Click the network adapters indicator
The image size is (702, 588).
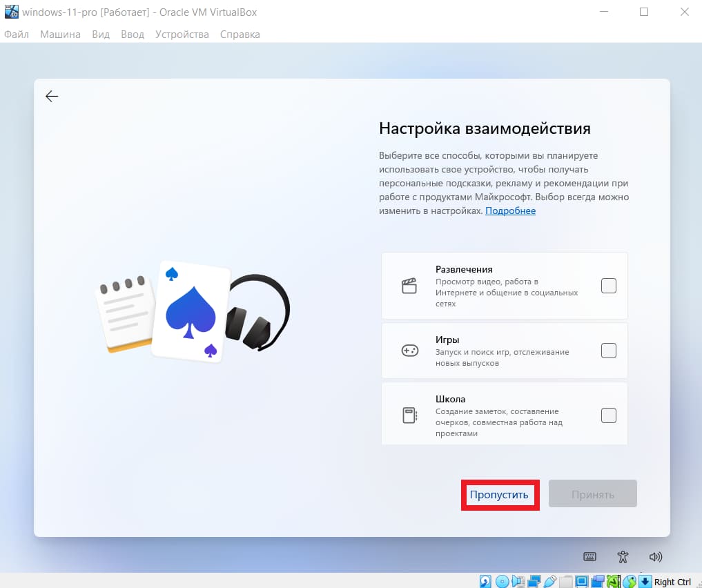pos(534,581)
